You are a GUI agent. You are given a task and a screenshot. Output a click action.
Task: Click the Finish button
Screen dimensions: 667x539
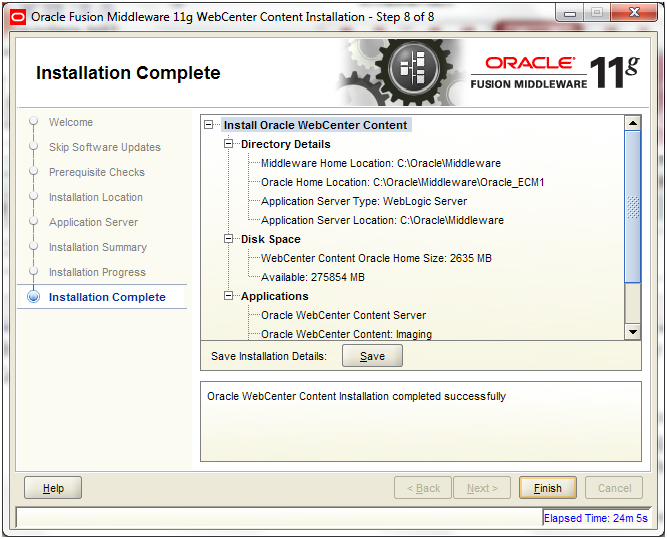tap(547, 488)
